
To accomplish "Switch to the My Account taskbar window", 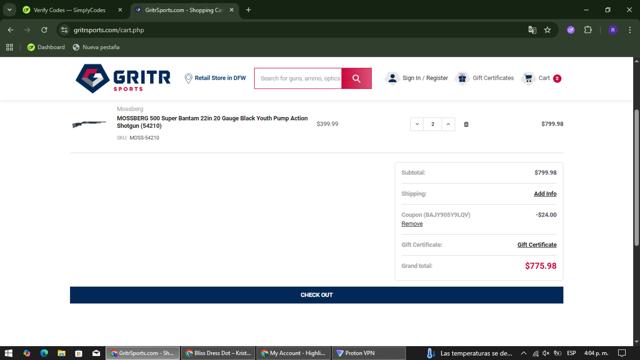I will (x=293, y=353).
